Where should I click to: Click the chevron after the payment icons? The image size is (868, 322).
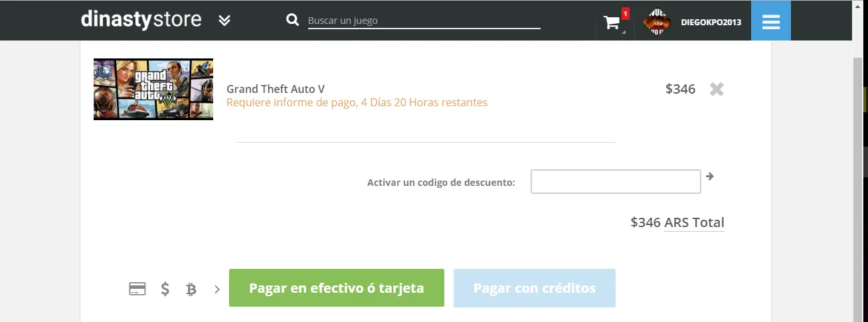click(x=217, y=289)
